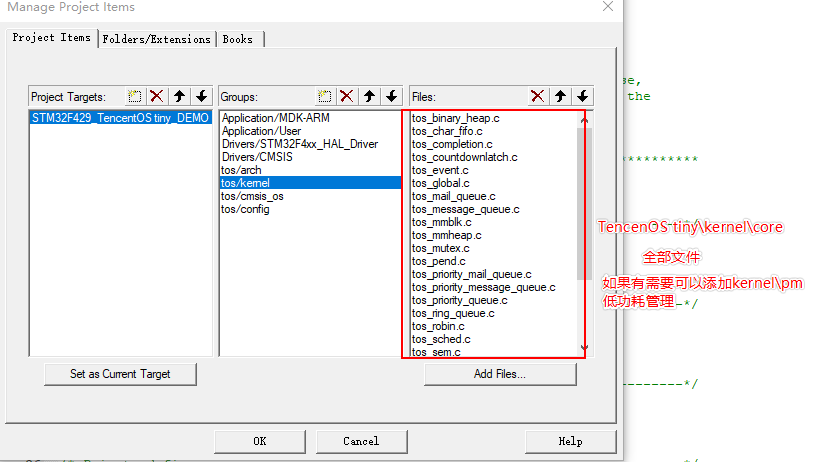826x462 pixels.
Task: Delete selected file red X icon
Action: pyautogui.click(x=537, y=96)
